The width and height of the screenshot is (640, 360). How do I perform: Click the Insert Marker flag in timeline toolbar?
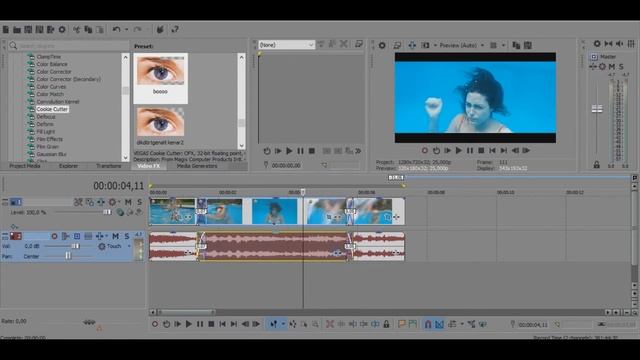pyautogui.click(x=402, y=324)
